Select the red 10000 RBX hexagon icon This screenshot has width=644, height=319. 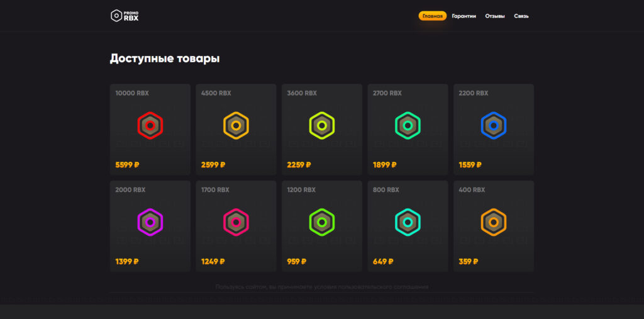150,125
